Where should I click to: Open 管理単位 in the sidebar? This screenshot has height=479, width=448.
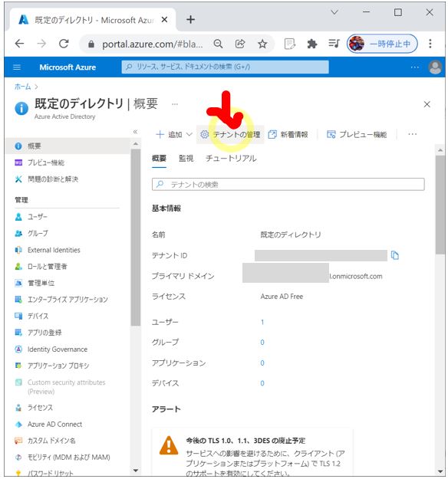point(41,283)
